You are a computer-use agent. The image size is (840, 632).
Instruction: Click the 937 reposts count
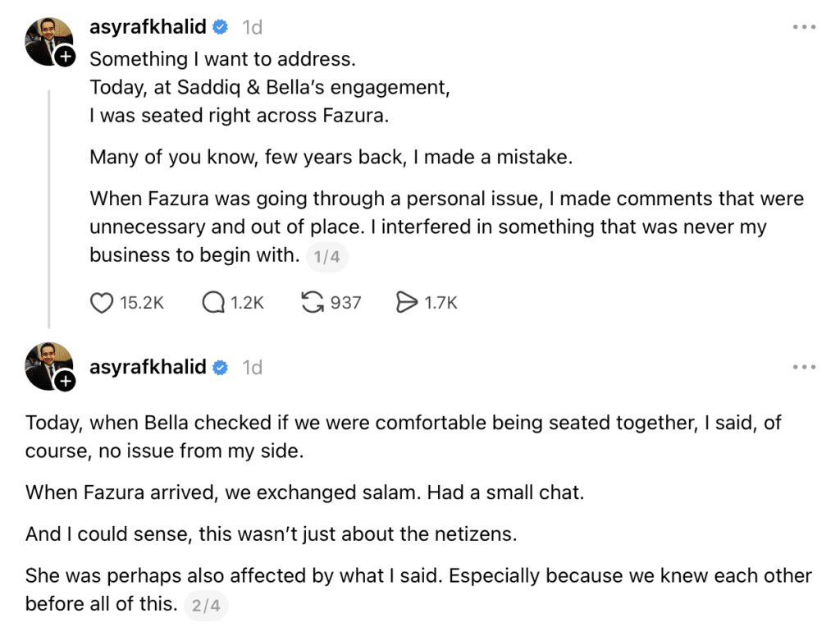tap(345, 303)
